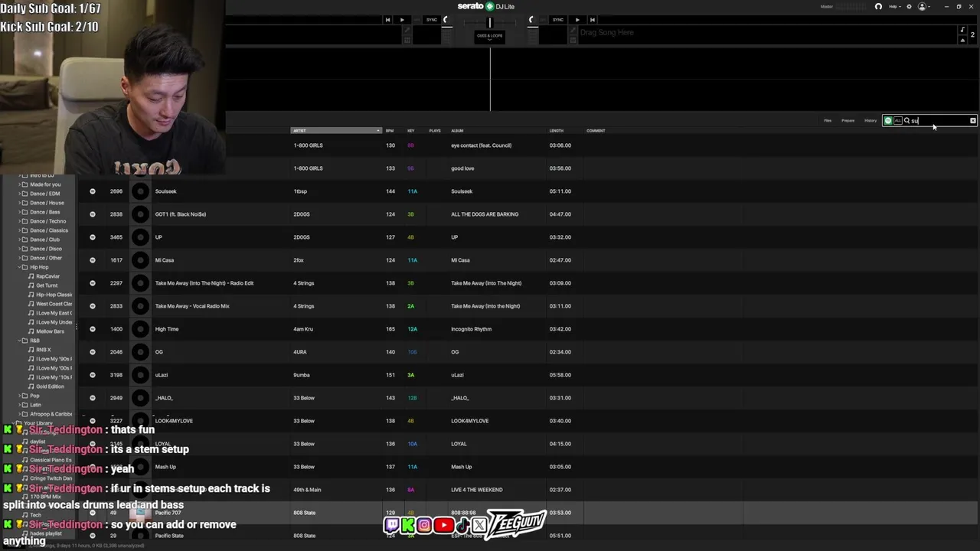Click the vinyl artwork of OG track
980x551 pixels.
point(140,352)
